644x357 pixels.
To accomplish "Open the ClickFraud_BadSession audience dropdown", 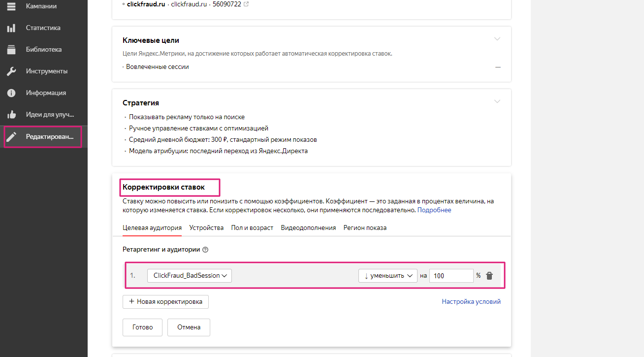I will tap(190, 276).
